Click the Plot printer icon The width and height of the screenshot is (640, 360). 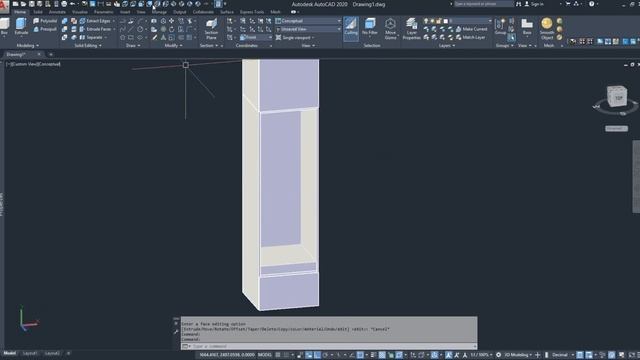pyautogui.click(x=64, y=4)
